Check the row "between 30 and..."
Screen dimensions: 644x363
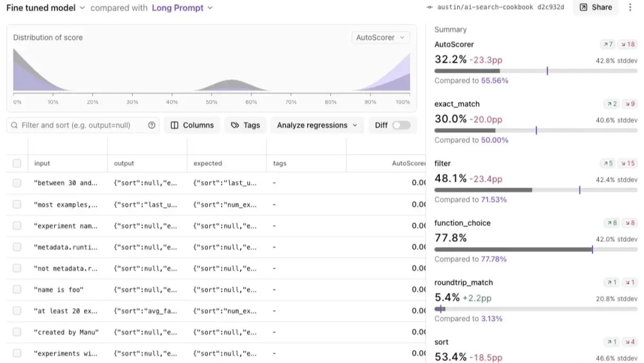[x=17, y=183]
